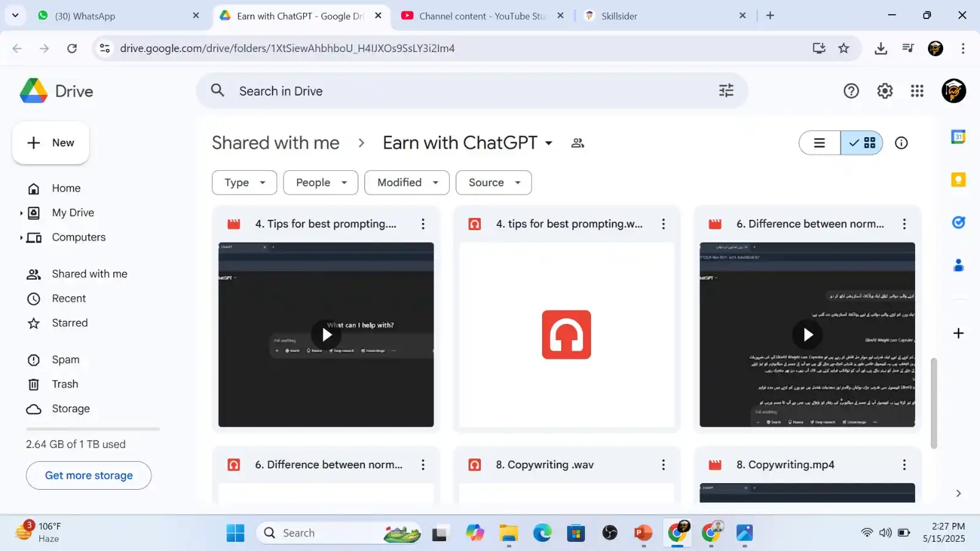Open more actions for 6. Difference audio file
This screenshot has height=551, width=980.
tap(423, 465)
